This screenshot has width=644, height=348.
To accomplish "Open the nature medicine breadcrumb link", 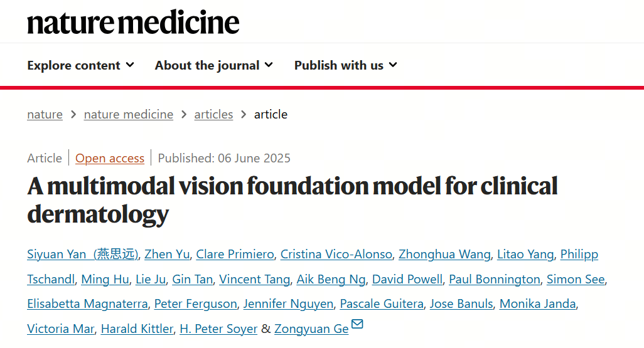I will (128, 114).
